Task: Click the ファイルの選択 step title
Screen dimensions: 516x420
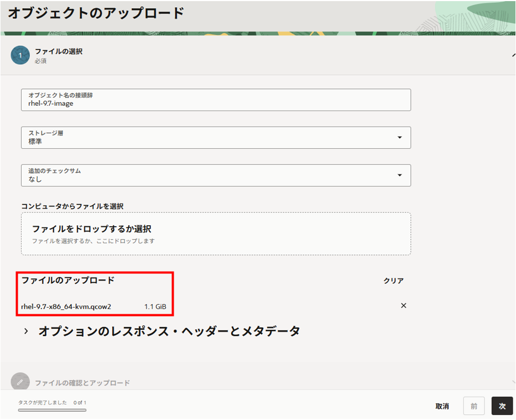Action: 59,51
